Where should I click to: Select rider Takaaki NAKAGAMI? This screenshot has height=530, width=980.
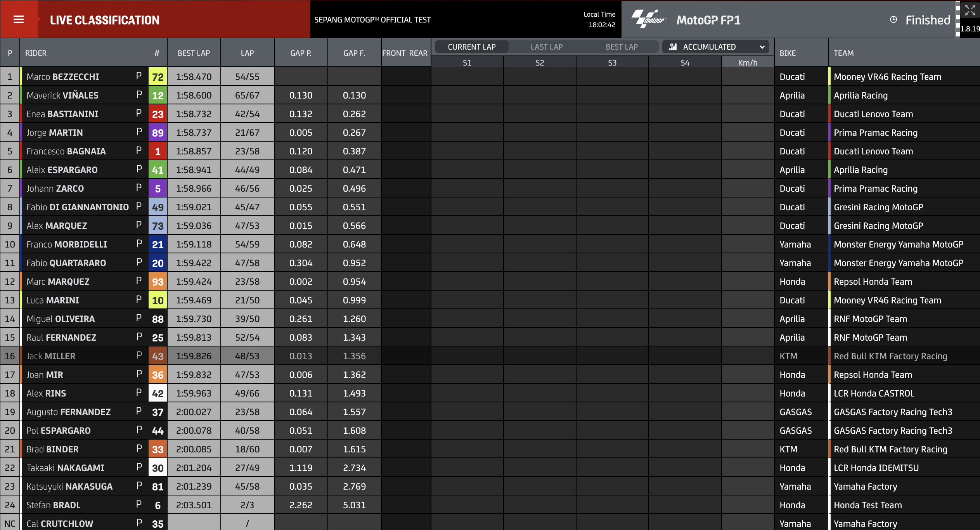[x=65, y=468]
